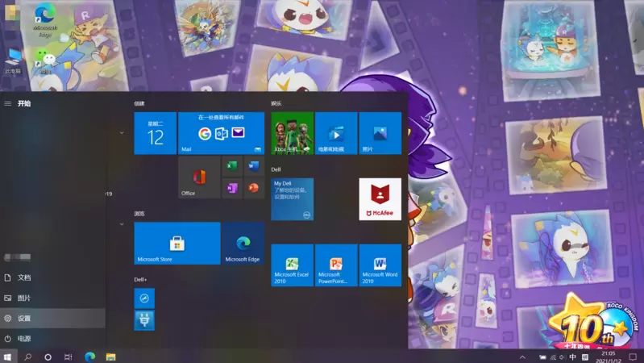Open the touch keyboard tray icon
Screen dimensions: 644x363
585,357
